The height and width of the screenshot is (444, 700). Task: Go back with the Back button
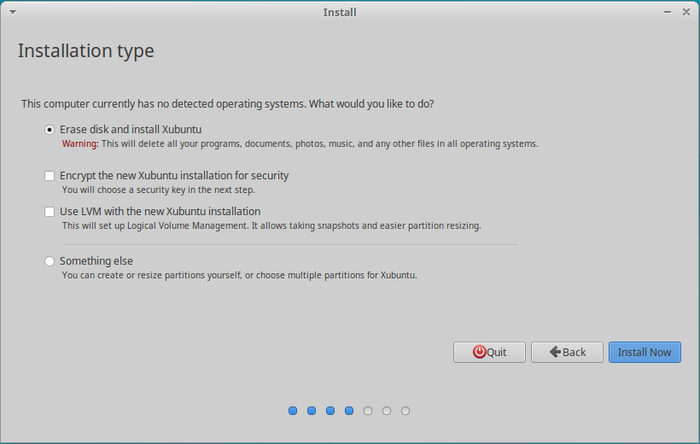[x=567, y=352]
